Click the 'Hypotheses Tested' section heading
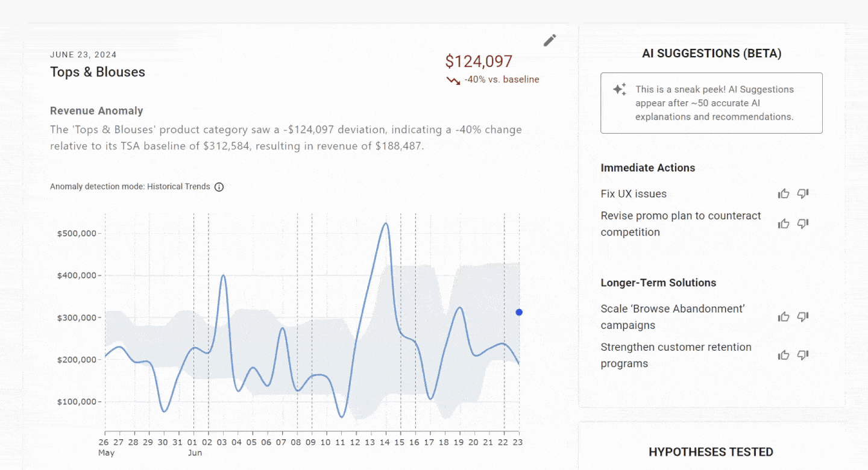The height and width of the screenshot is (470, 868). point(711,452)
